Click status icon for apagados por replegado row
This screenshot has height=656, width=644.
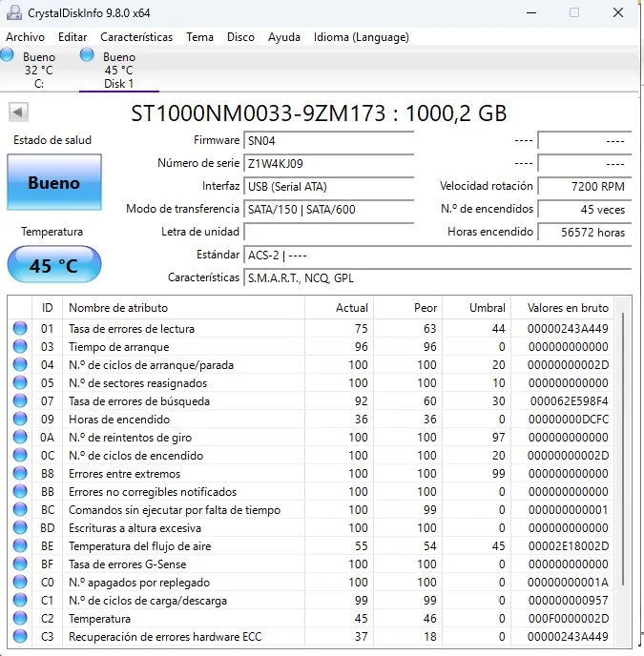point(20,583)
